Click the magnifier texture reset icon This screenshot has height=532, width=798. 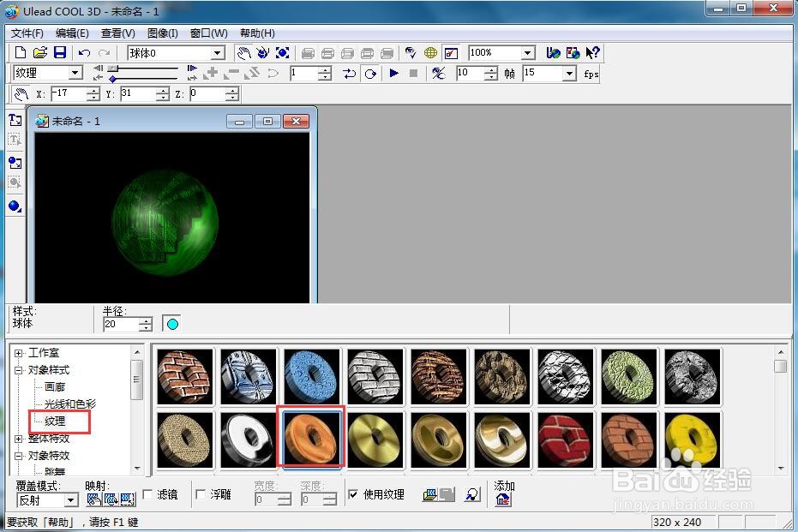click(472, 495)
